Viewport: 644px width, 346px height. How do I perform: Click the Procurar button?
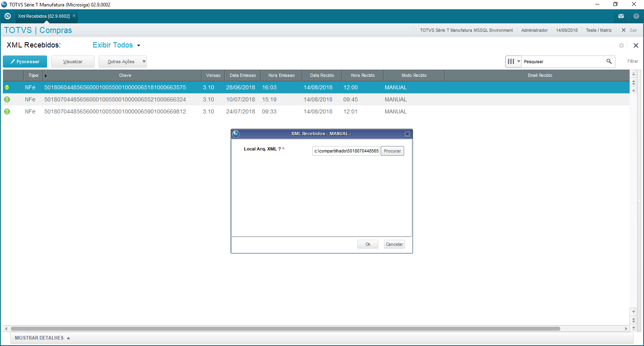coord(392,151)
